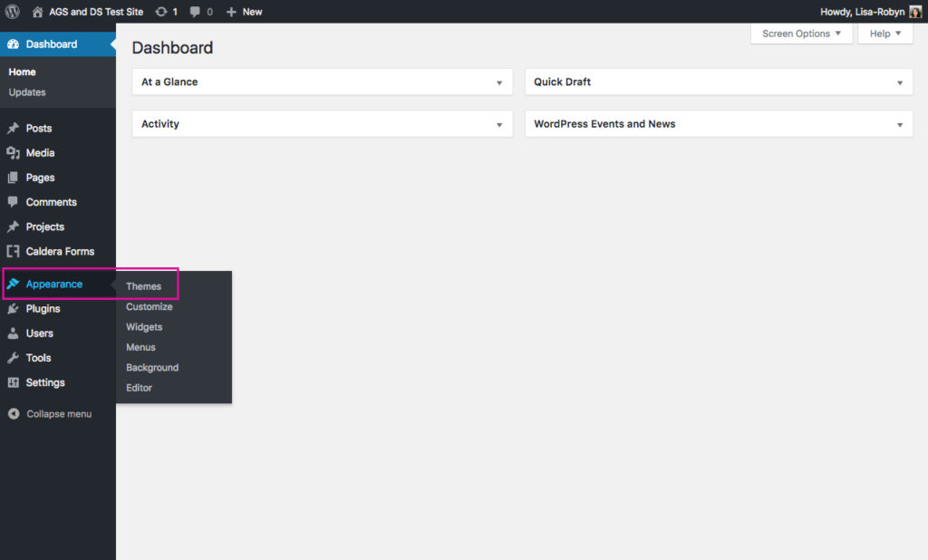Click the Caldera Forms sidebar icon
This screenshot has width=928, height=560.
pyautogui.click(x=13, y=252)
